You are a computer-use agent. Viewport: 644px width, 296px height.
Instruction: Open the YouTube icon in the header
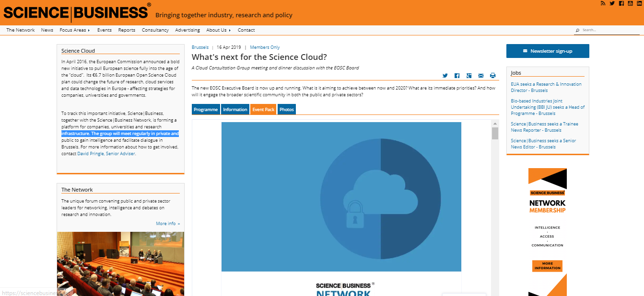pyautogui.click(x=631, y=3)
